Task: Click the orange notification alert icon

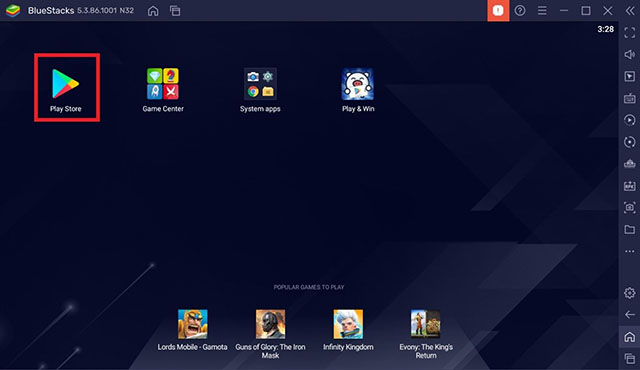Action: click(x=498, y=11)
